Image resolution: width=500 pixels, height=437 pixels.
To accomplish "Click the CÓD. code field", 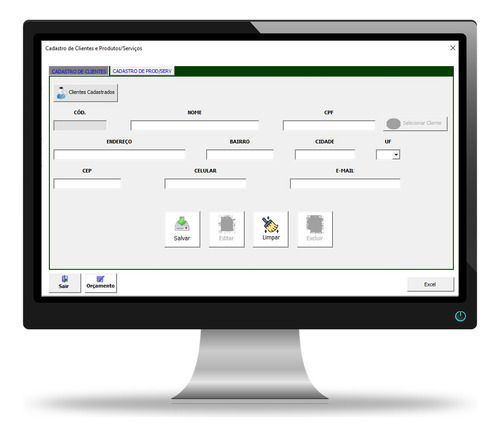I will coord(80,125).
